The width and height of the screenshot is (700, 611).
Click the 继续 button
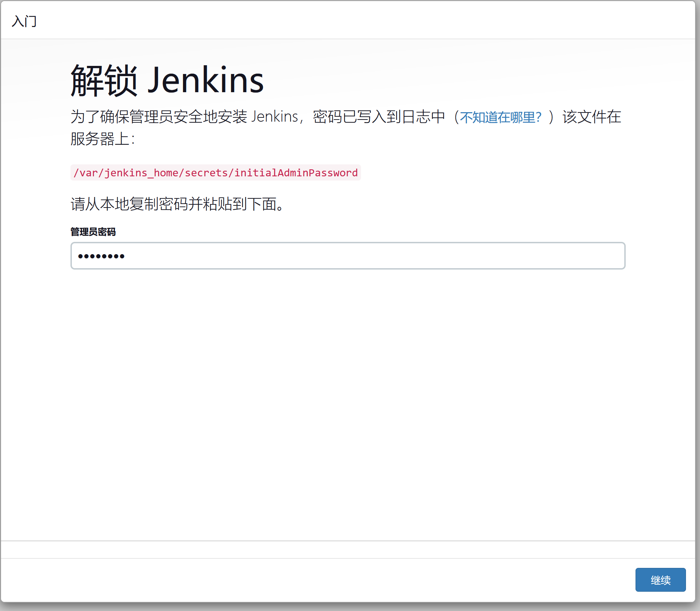click(x=660, y=580)
